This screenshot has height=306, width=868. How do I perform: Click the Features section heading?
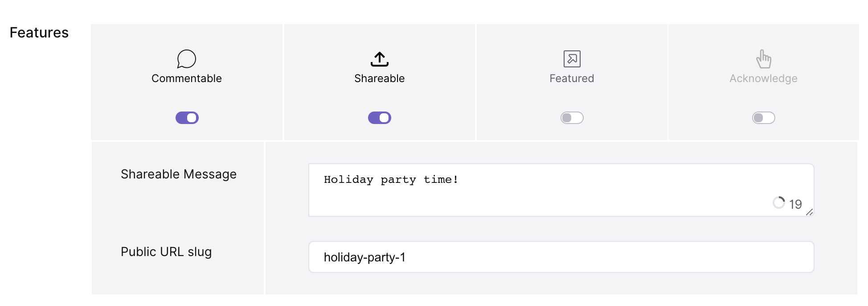(39, 33)
